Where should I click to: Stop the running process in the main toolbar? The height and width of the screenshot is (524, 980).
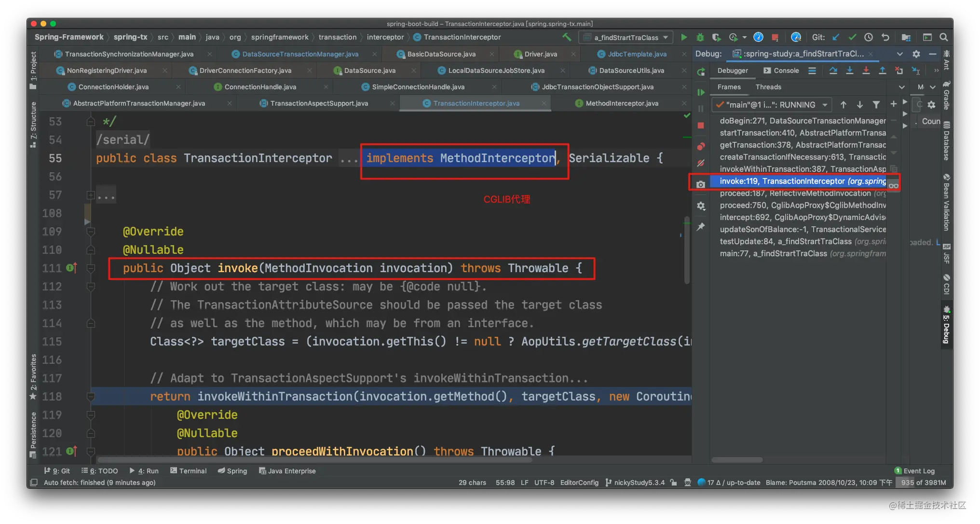click(x=775, y=37)
